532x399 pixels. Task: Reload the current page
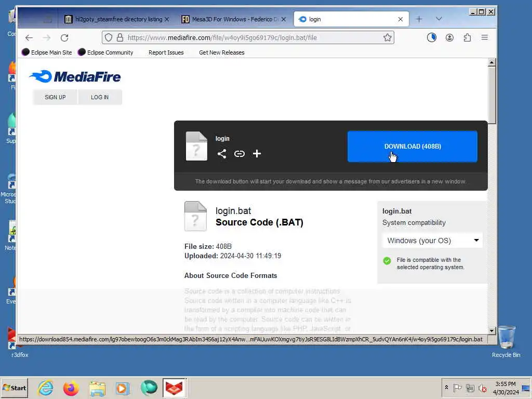(x=64, y=37)
